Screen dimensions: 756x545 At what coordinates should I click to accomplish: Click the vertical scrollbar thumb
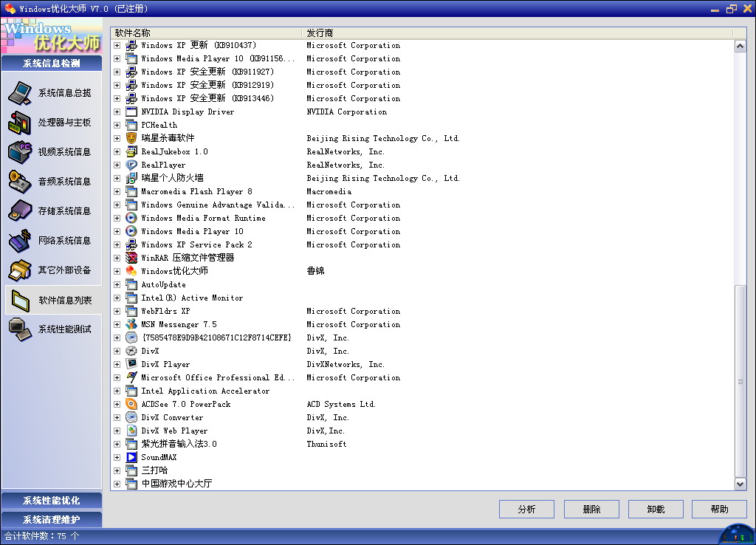(740, 381)
